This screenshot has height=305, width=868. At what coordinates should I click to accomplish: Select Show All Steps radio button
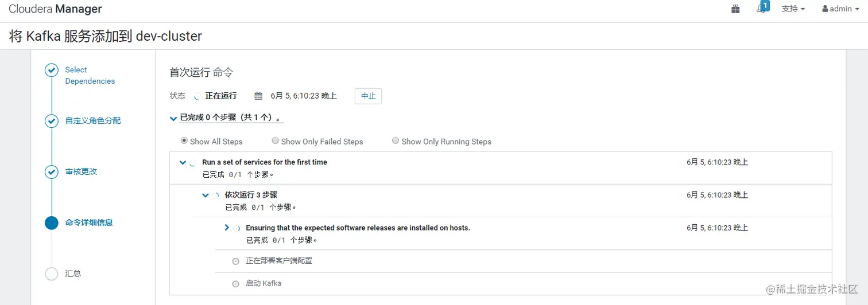[x=184, y=140]
